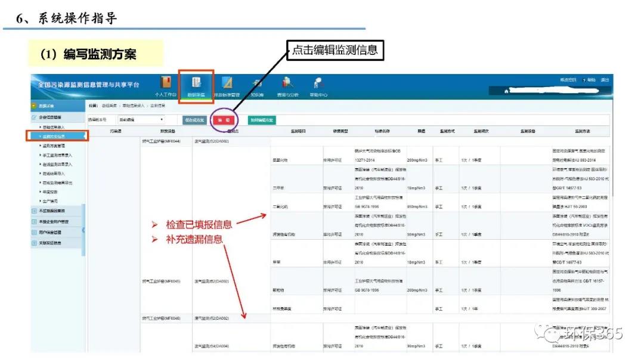
Task: Click the blue button left of 编辑
Action: point(194,120)
